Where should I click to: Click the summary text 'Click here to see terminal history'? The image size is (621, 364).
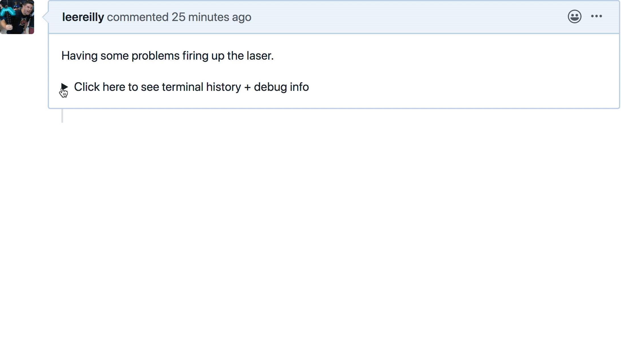[157, 87]
